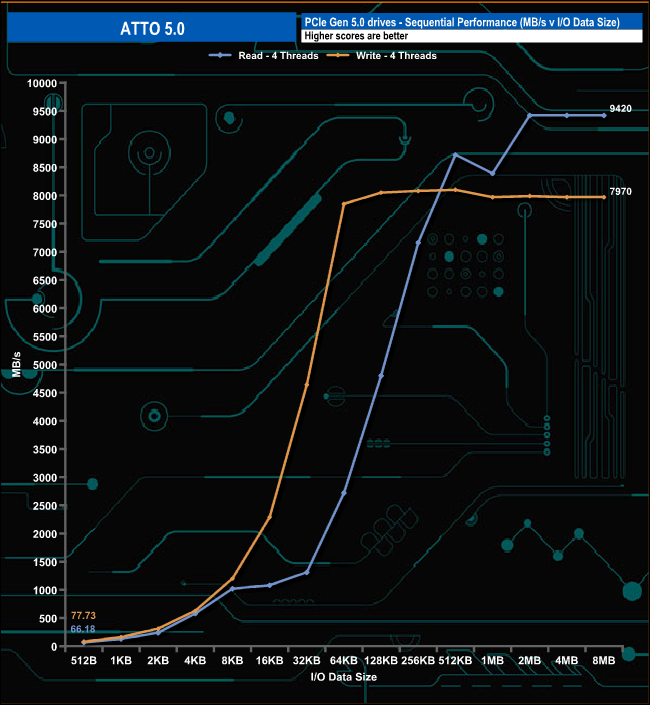Click the orange Write legend line marker

point(338,56)
